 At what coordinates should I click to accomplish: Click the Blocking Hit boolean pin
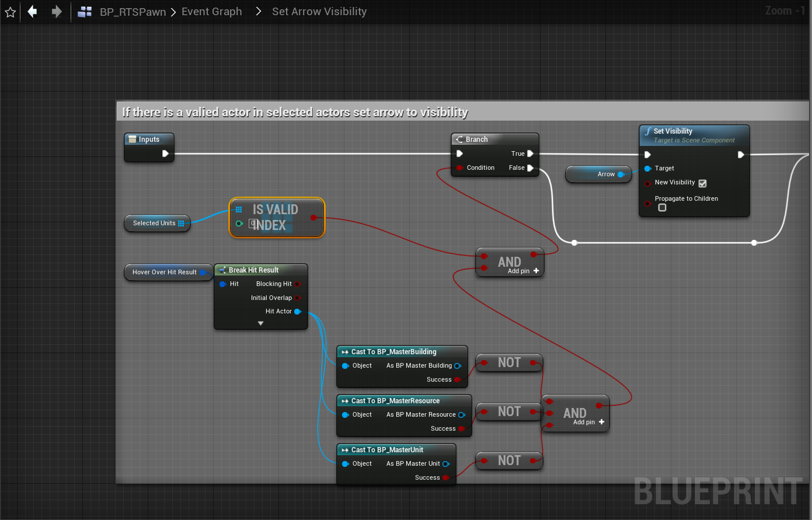coord(298,284)
